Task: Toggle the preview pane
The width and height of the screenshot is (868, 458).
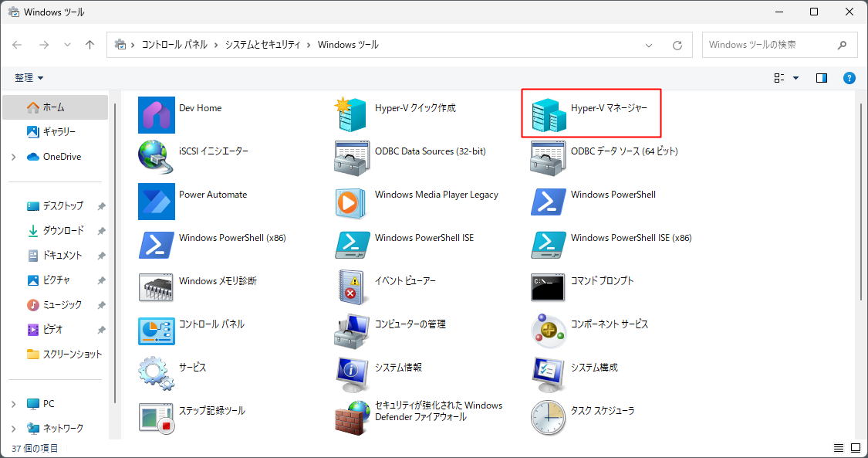Action: [822, 77]
